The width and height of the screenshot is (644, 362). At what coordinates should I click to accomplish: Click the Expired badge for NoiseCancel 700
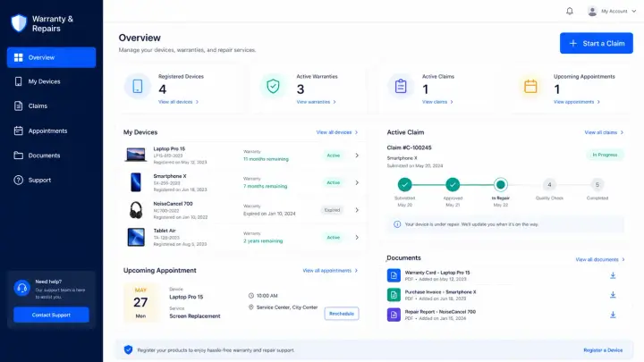coord(332,210)
